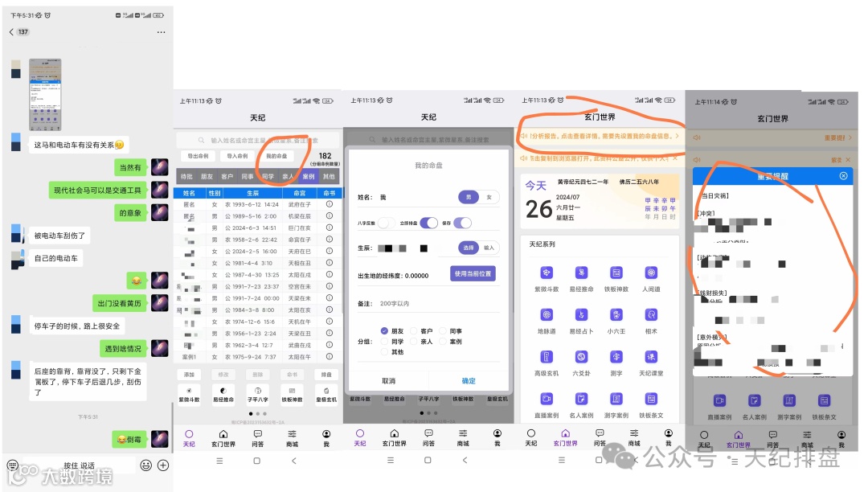
Task: Tap the plus icon in chat input bar
Action: (x=163, y=465)
